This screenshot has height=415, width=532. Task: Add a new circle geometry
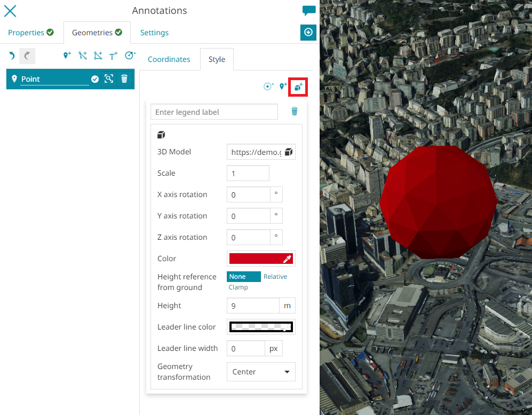click(130, 56)
